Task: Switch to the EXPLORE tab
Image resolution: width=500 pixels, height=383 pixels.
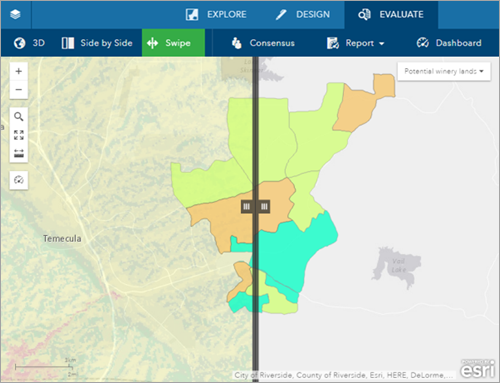Action: click(216, 15)
